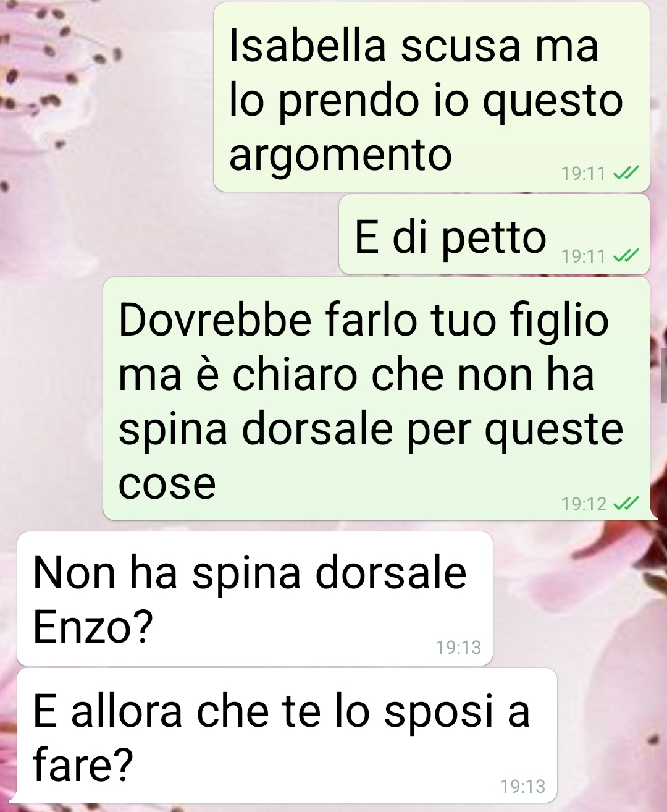Click the word 'cose' in the green bubble
Image resolution: width=667 pixels, height=812 pixels.
click(167, 483)
